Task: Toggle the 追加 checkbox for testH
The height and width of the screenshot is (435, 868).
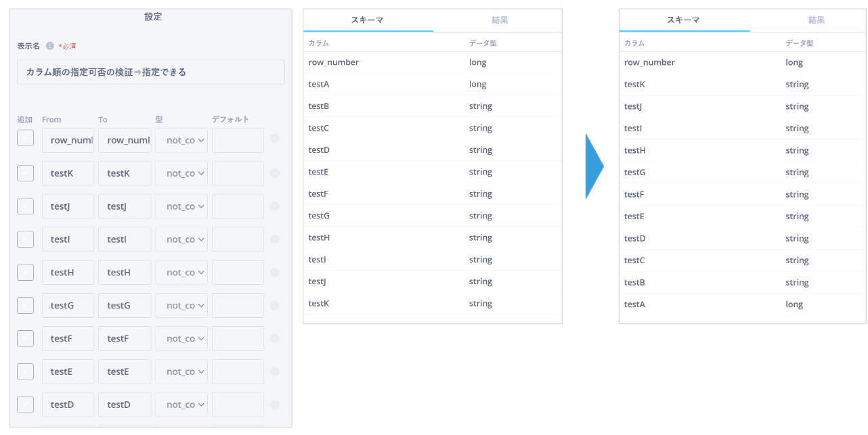Action: [25, 272]
